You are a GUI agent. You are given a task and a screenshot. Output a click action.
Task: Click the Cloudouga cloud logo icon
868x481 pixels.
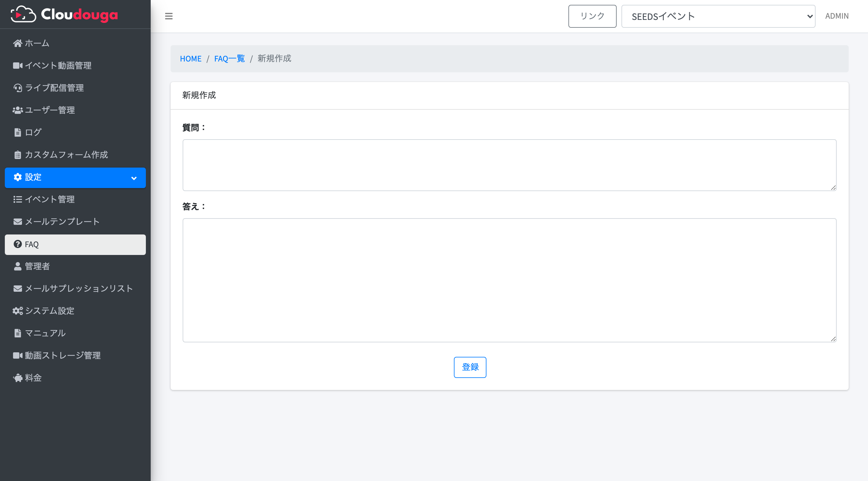pos(23,14)
